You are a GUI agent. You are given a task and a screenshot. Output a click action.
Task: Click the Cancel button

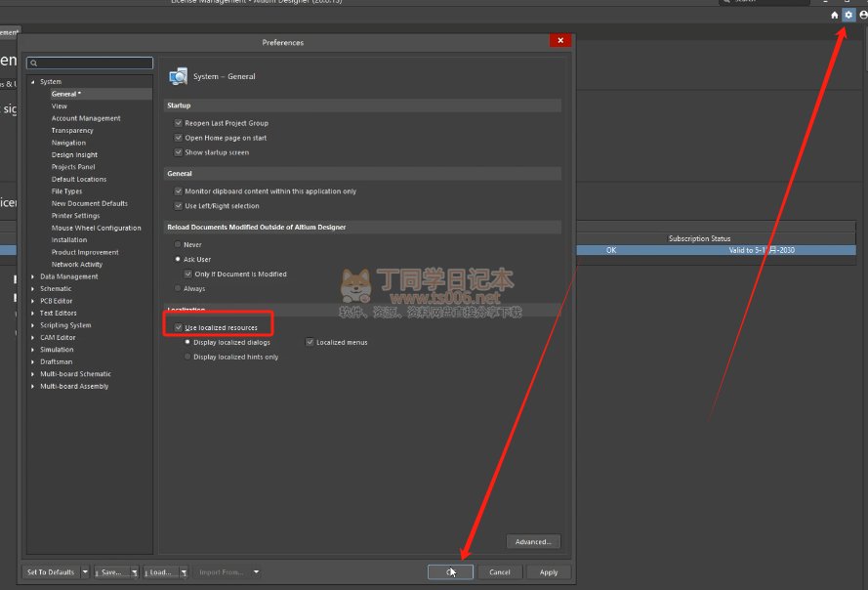click(499, 571)
